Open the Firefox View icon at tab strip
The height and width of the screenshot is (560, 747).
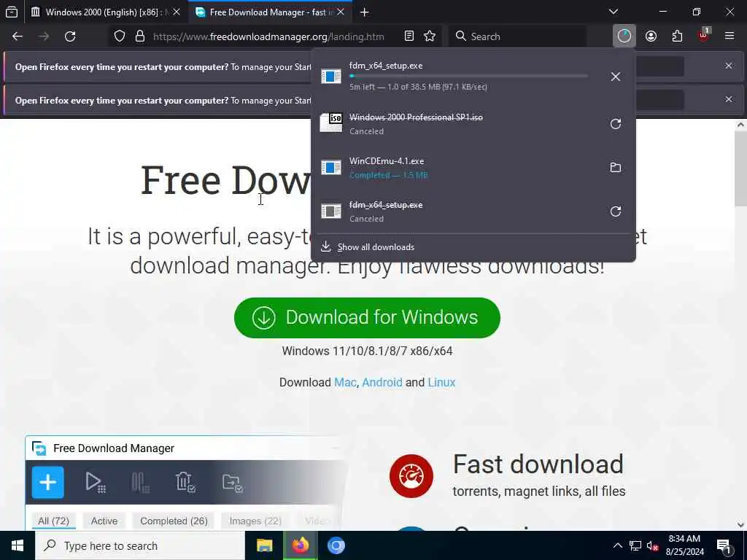point(12,12)
